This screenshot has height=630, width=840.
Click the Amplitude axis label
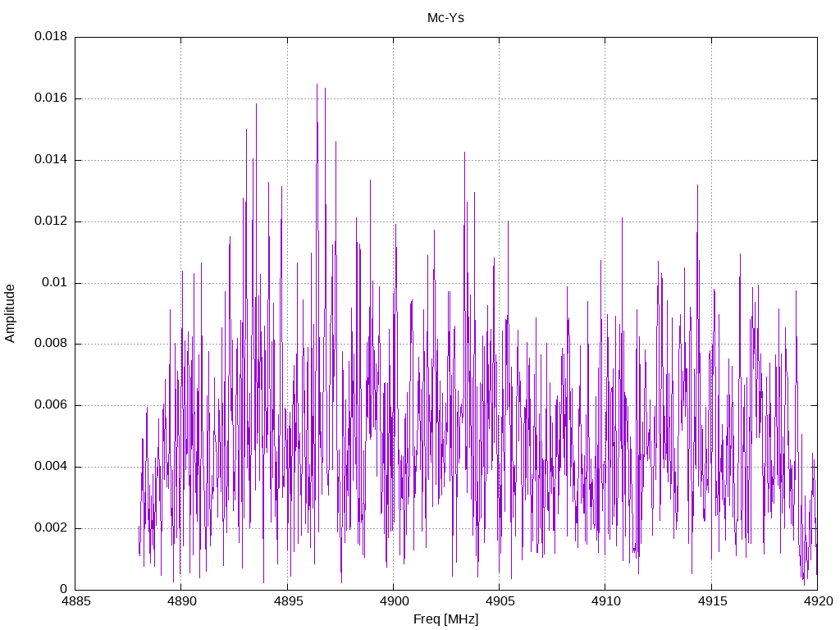point(10,313)
